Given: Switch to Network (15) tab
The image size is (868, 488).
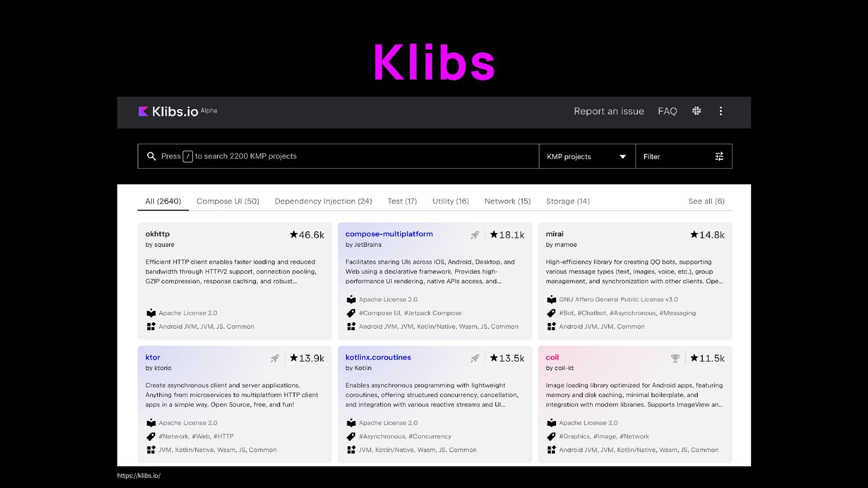Looking at the screenshot, I should [x=507, y=202].
